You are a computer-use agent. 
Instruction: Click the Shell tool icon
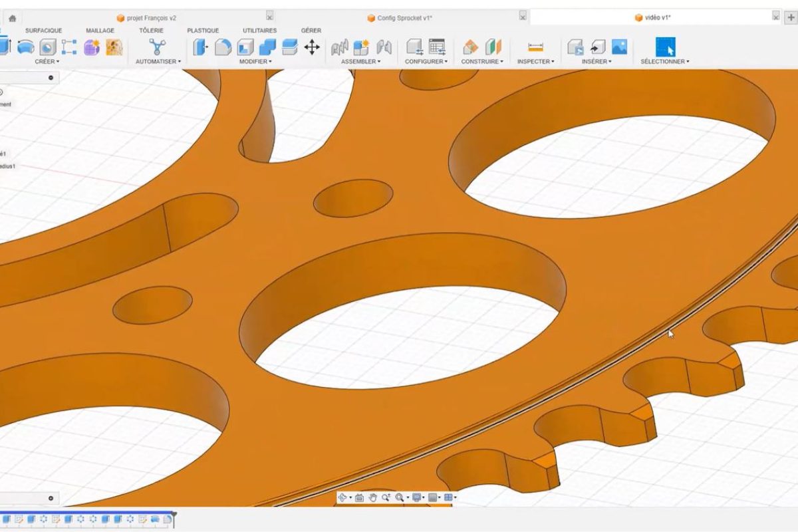pos(245,47)
